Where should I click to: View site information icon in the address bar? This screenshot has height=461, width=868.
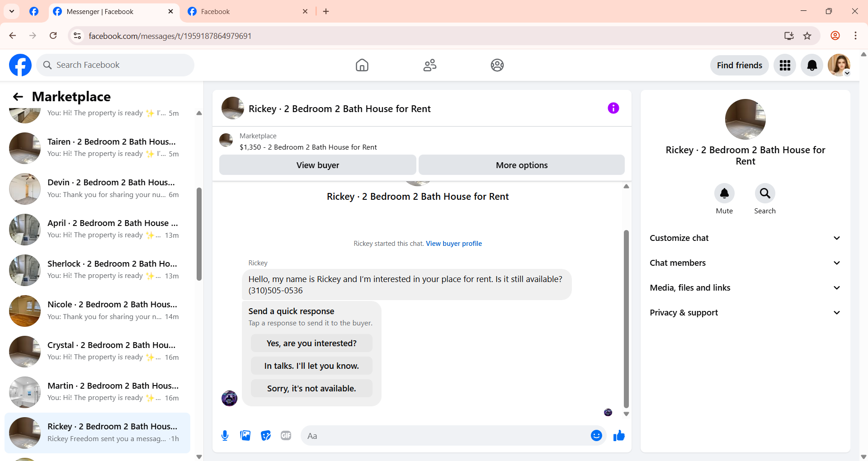click(77, 36)
